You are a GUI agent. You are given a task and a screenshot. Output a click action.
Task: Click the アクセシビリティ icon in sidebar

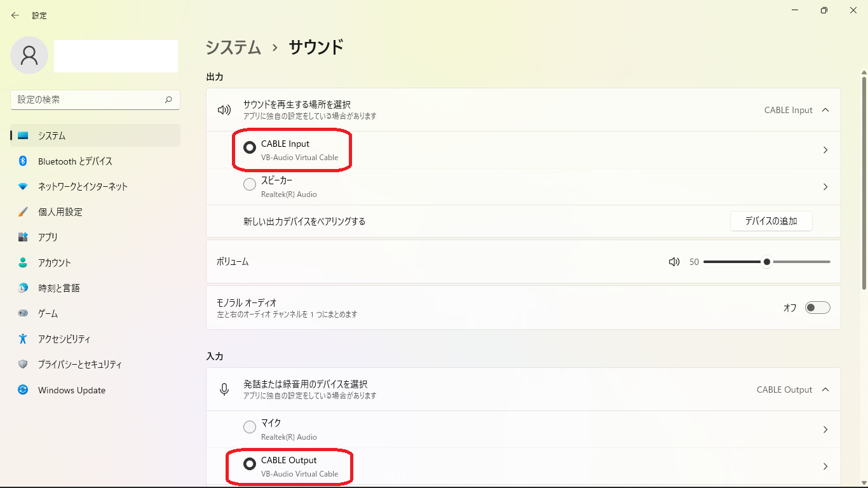pos(24,339)
